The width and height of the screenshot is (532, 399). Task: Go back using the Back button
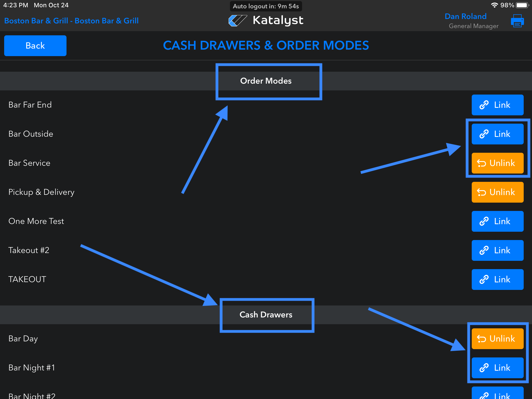point(35,46)
